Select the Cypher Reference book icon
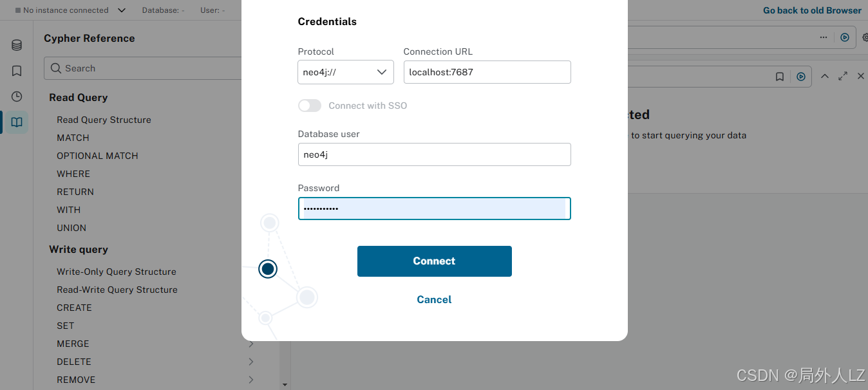Image resolution: width=868 pixels, height=390 pixels. tap(17, 122)
